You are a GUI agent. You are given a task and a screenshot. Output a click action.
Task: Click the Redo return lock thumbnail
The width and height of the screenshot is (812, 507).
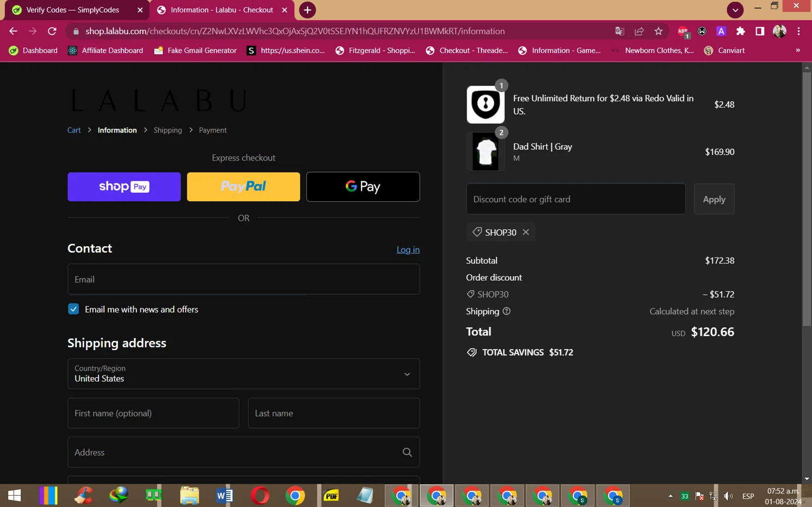(486, 104)
